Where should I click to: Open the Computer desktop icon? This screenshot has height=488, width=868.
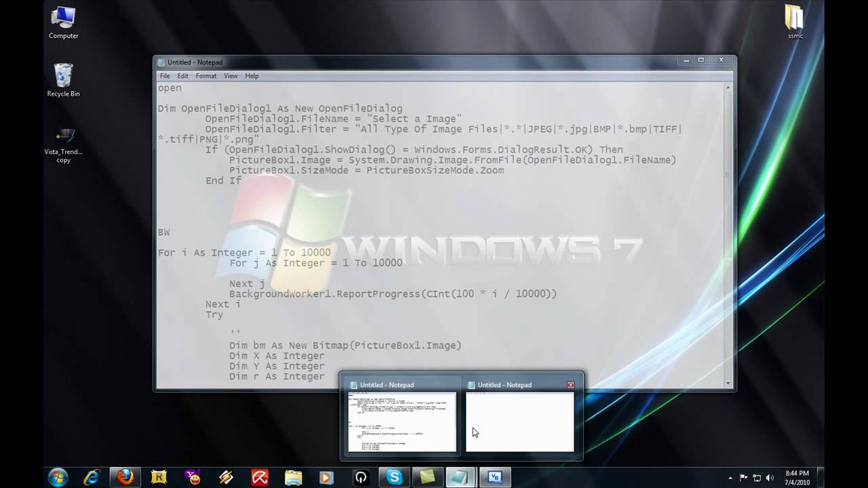click(x=63, y=22)
